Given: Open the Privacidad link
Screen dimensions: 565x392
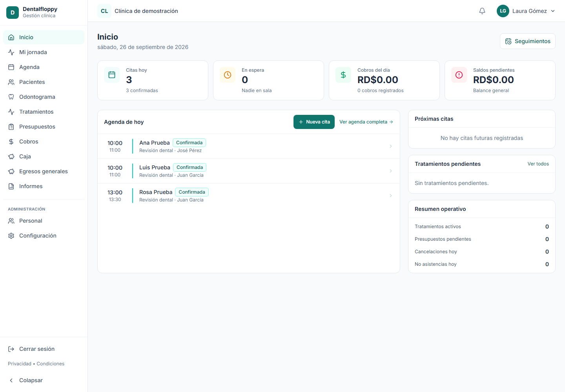Looking at the screenshot, I should coord(20,364).
